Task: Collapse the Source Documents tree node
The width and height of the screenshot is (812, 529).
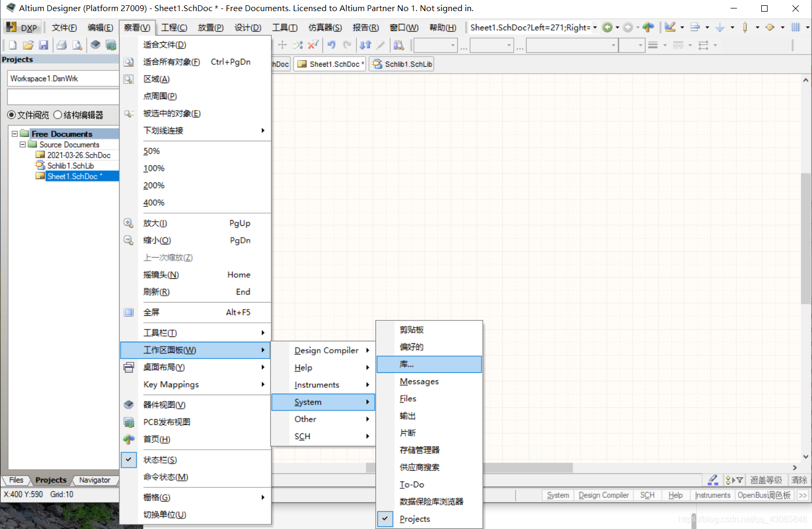Action: pos(23,144)
